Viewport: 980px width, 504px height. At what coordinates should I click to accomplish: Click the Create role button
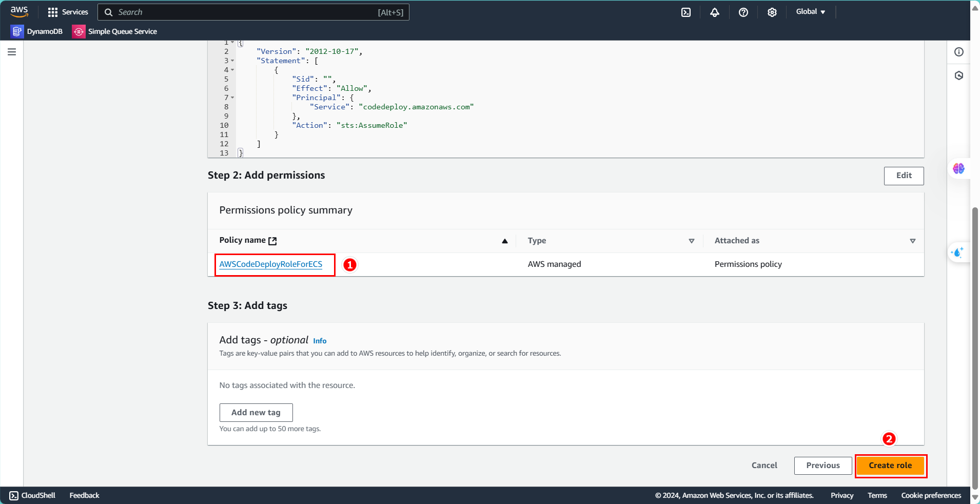[x=890, y=466]
